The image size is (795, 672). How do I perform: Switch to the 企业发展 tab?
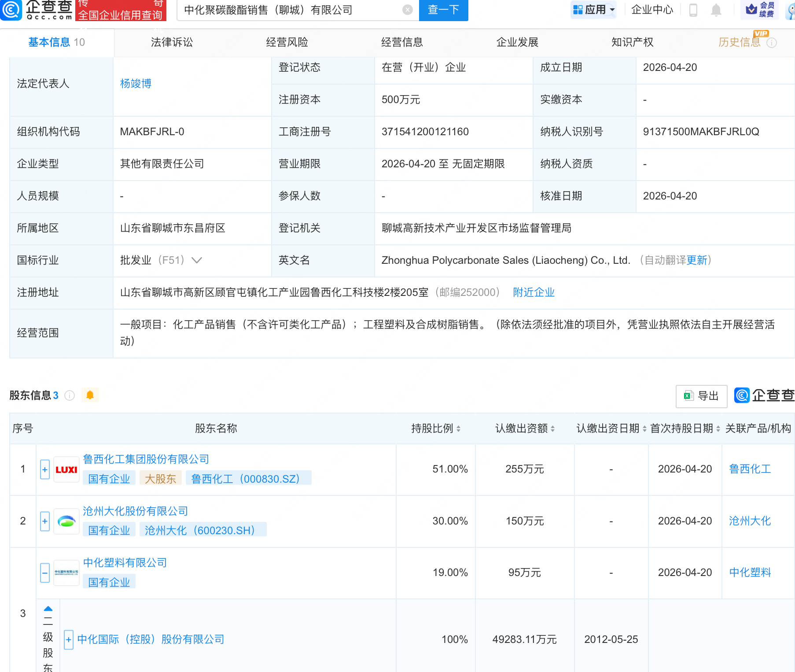pos(517,42)
